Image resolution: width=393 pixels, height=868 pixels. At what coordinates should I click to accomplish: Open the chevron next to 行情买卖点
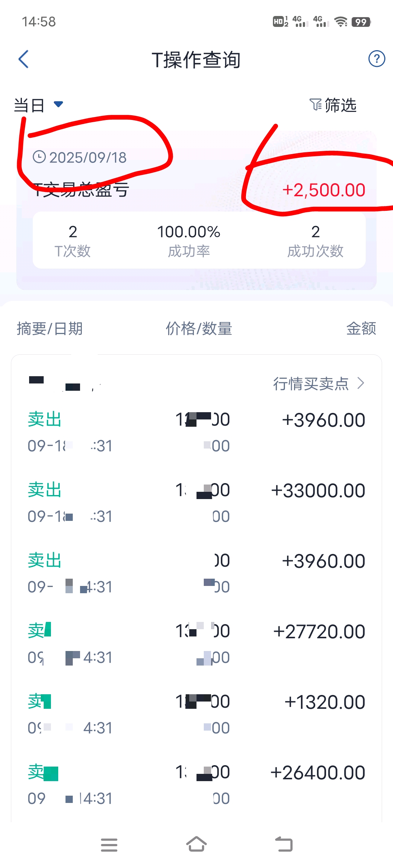click(361, 383)
